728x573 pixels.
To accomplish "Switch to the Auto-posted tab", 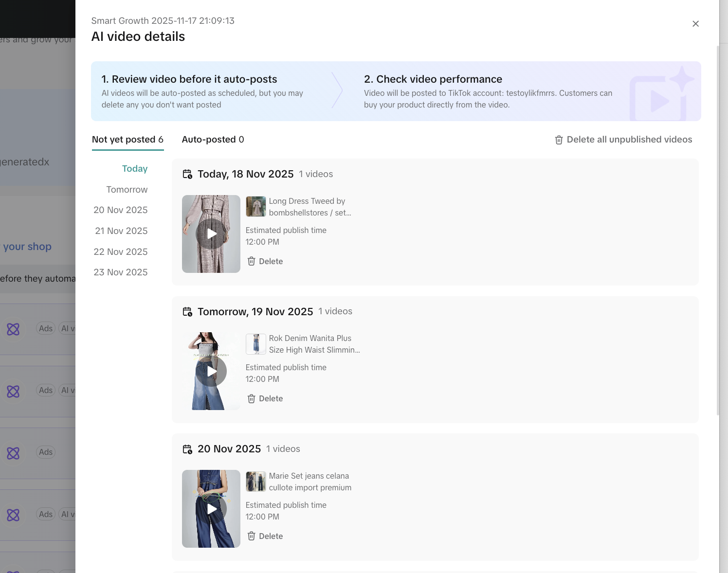I will pyautogui.click(x=213, y=140).
